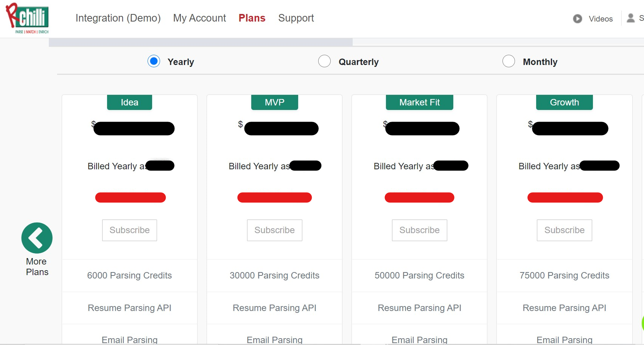Click the 6000 Parsing Credits text

[x=129, y=275]
